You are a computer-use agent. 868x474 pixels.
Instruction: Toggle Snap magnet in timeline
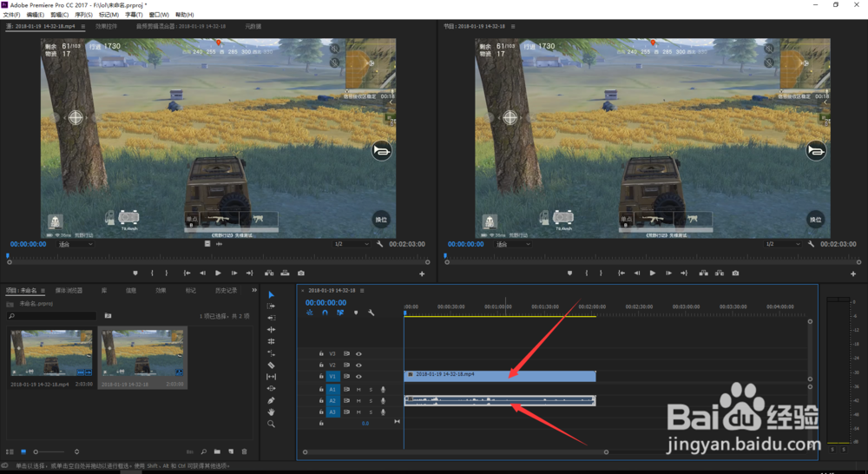coord(325,313)
